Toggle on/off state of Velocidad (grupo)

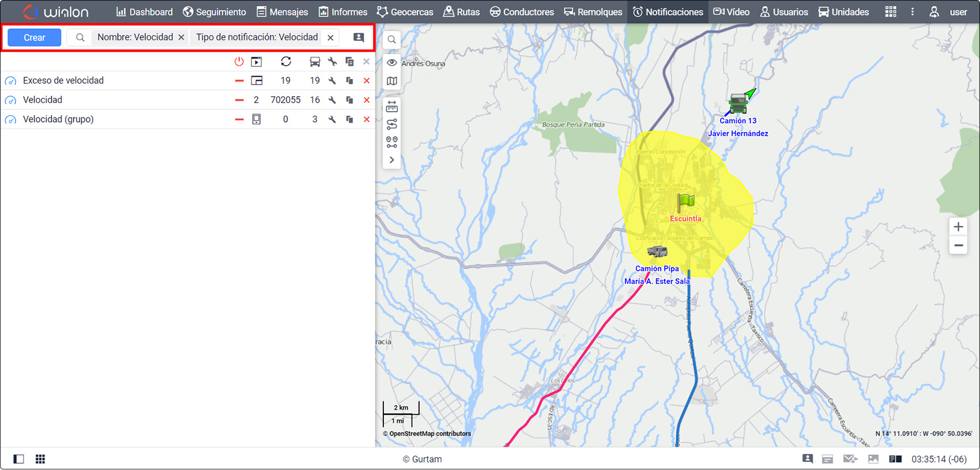pyautogui.click(x=239, y=119)
